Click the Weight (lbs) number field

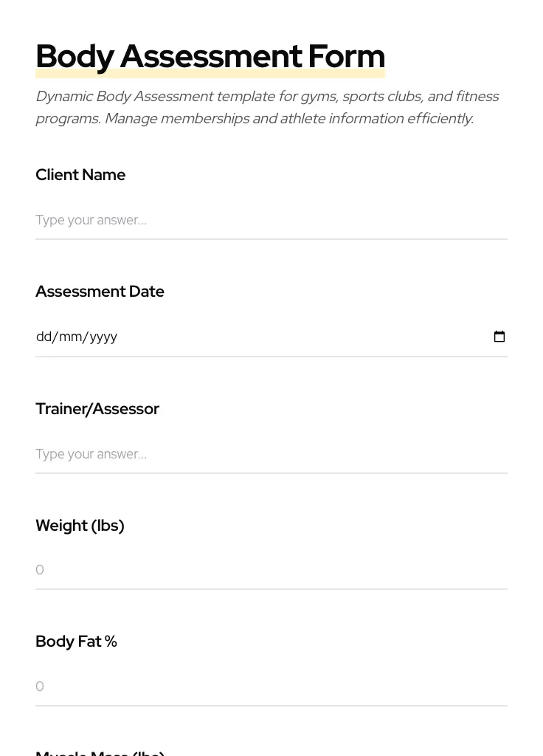point(221,570)
